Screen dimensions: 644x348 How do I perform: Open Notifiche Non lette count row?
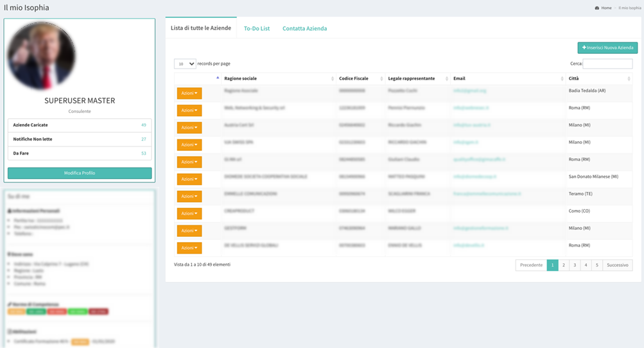tap(80, 139)
